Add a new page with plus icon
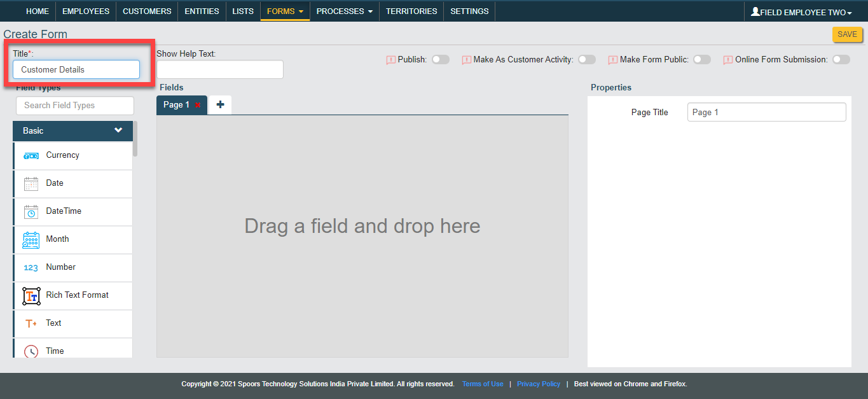Screen dimensions: 868x399 220,105
